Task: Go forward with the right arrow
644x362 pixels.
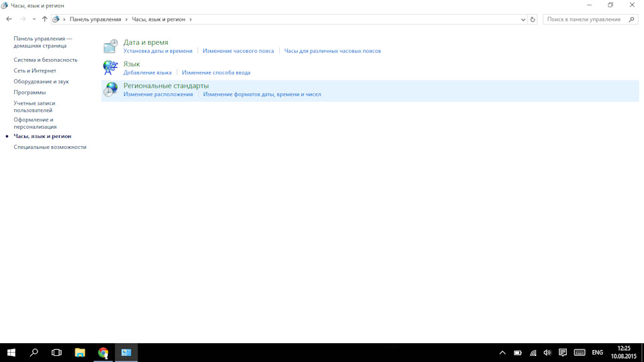Action: (x=23, y=19)
